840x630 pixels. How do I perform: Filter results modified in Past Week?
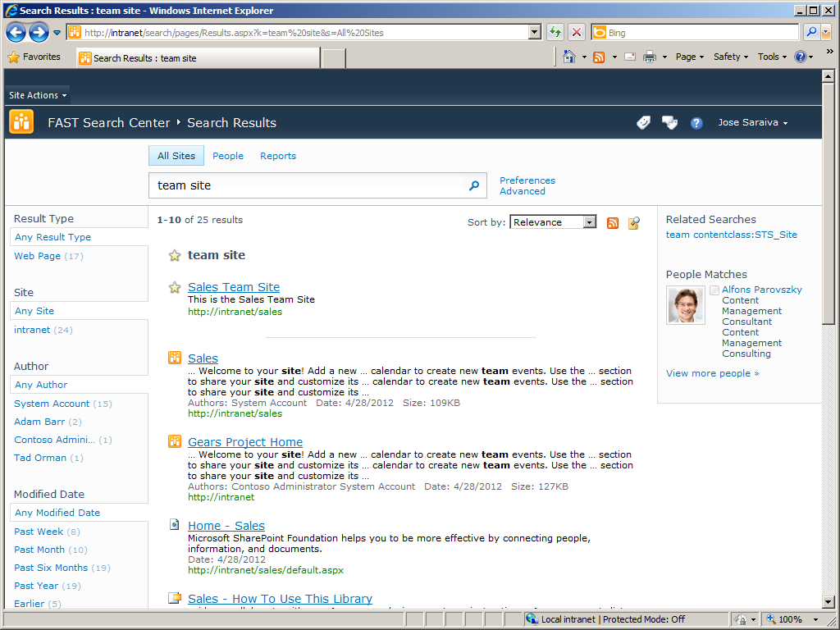pyautogui.click(x=39, y=532)
